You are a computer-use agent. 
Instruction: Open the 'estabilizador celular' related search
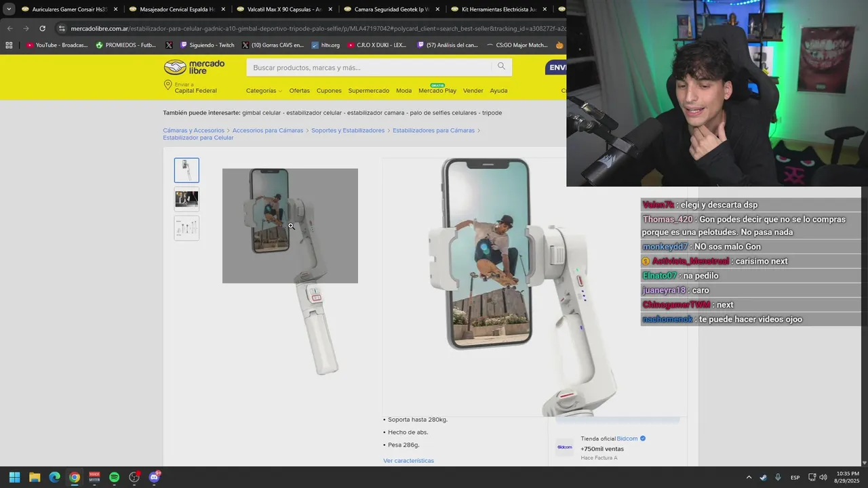pyautogui.click(x=314, y=113)
